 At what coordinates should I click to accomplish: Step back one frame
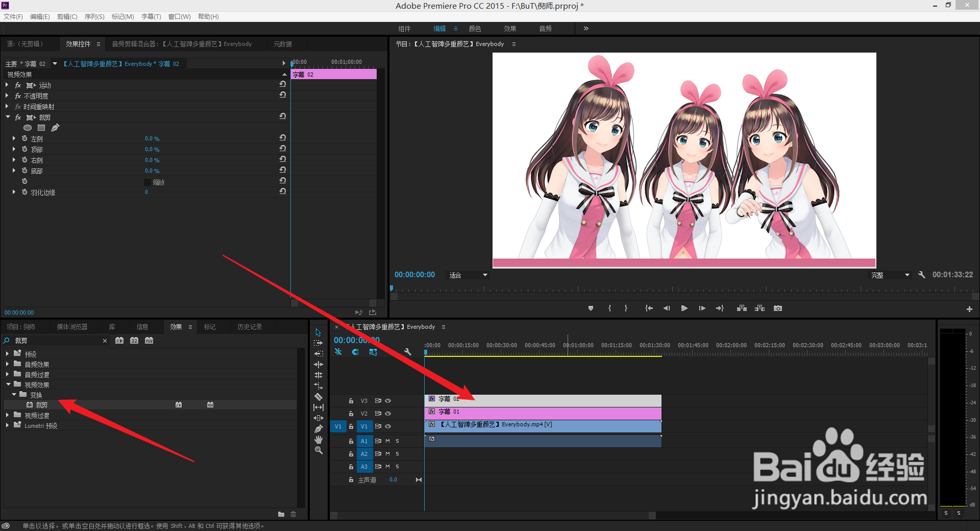click(666, 308)
